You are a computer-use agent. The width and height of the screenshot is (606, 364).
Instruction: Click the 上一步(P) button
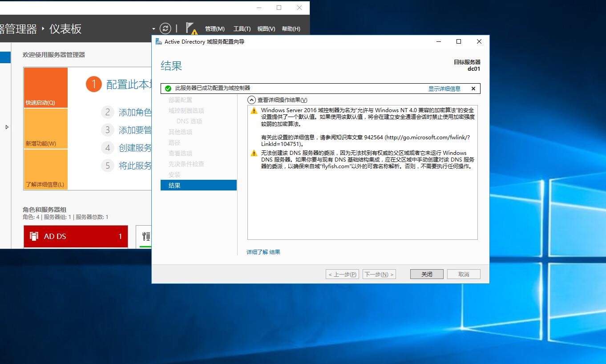(x=342, y=274)
